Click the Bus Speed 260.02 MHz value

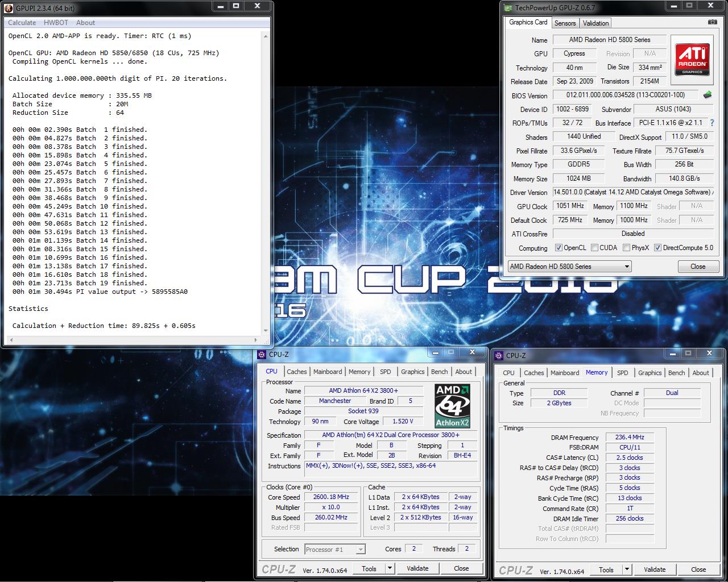click(331, 517)
